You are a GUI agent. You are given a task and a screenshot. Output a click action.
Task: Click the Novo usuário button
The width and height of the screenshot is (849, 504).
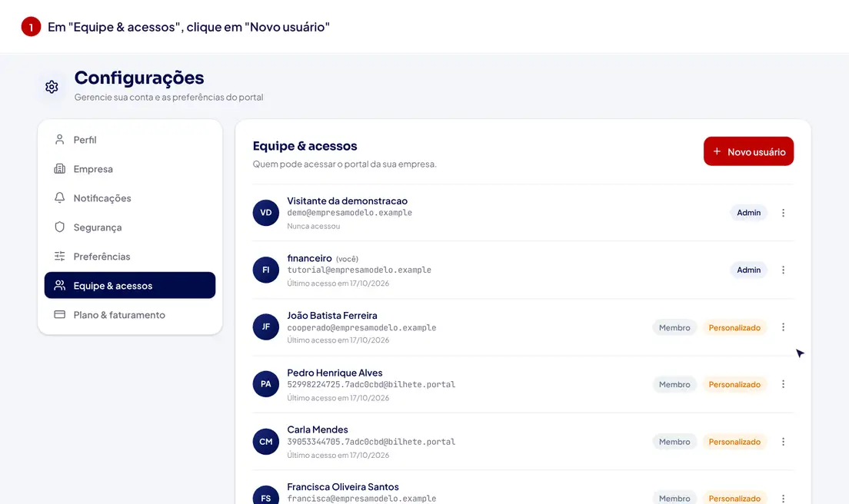click(x=748, y=151)
